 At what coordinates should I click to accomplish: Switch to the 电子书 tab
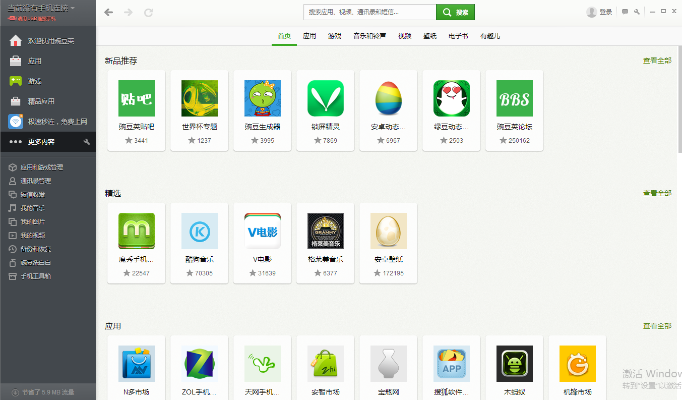(x=458, y=36)
